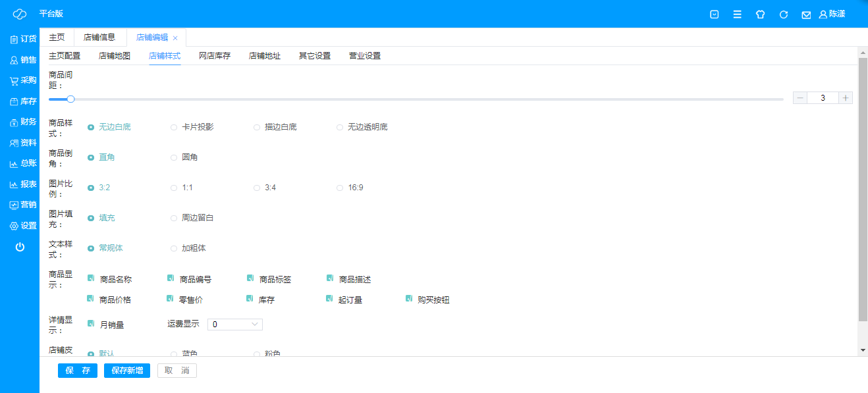
Task: Click the 保存新增 button
Action: click(127, 371)
